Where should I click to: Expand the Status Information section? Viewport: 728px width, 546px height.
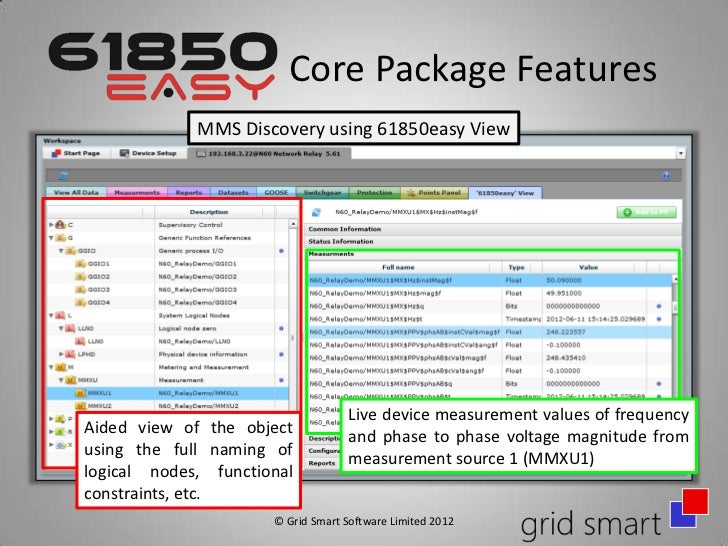pos(493,241)
